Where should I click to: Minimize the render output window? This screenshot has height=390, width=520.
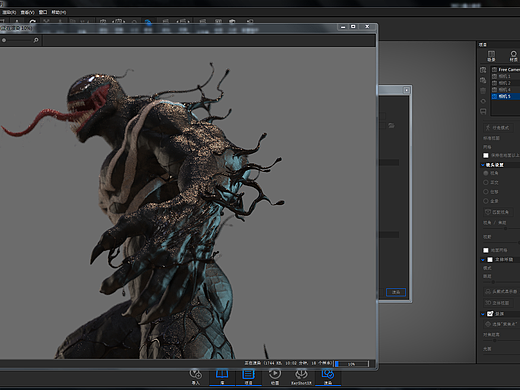[x=343, y=27]
